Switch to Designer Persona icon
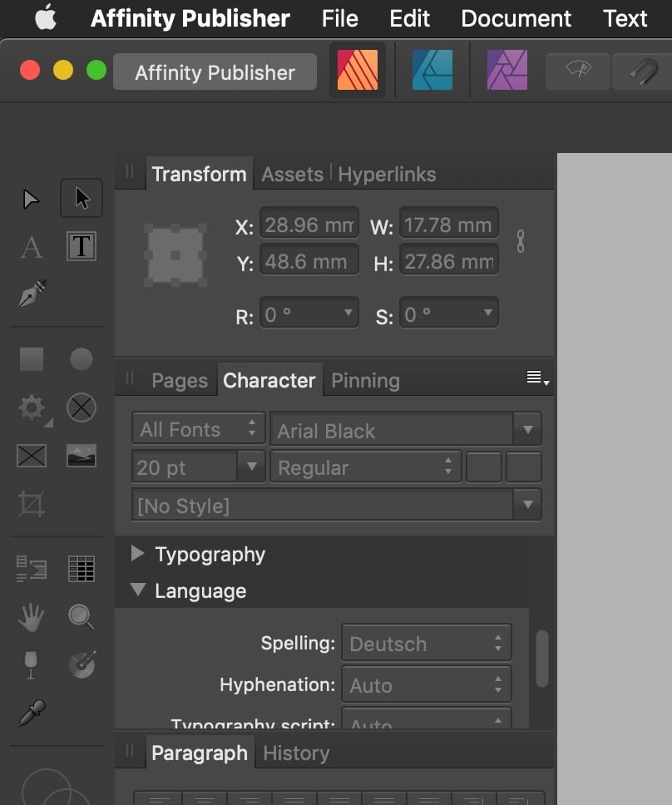Screen dimensions: 672x805 click(432, 71)
